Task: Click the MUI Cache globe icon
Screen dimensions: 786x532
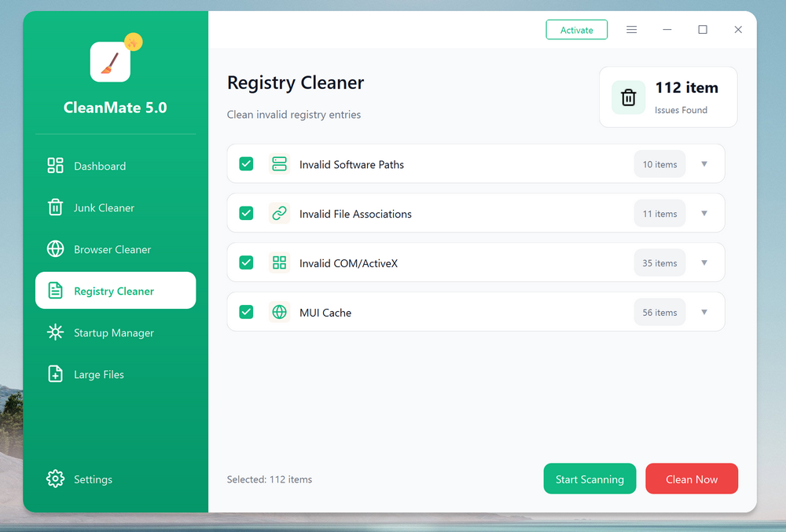Action: pos(279,312)
